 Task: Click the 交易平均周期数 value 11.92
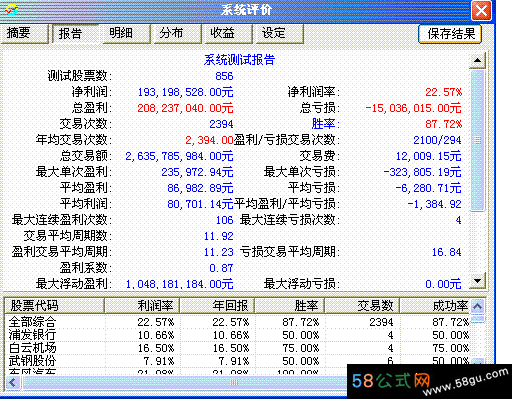click(218, 236)
